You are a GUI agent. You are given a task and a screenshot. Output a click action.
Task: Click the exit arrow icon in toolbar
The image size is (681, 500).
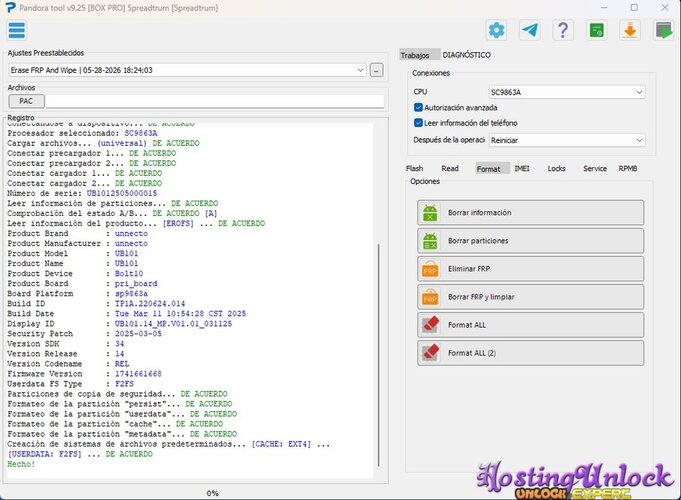(x=664, y=30)
